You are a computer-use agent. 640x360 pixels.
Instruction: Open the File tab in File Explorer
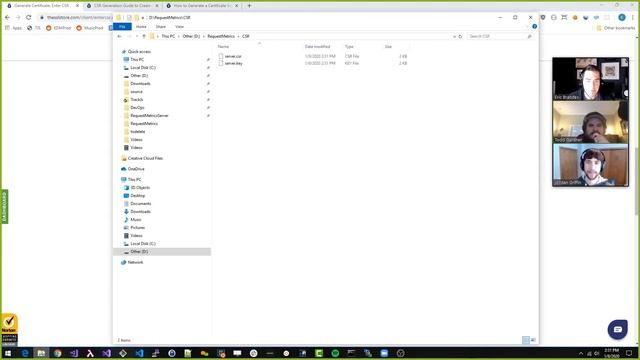(x=122, y=27)
